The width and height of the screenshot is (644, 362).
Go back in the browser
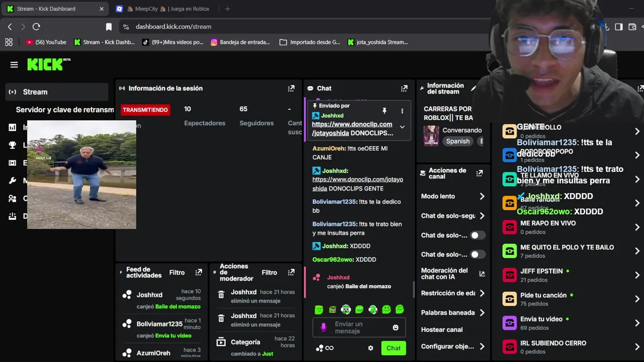coord(10,27)
